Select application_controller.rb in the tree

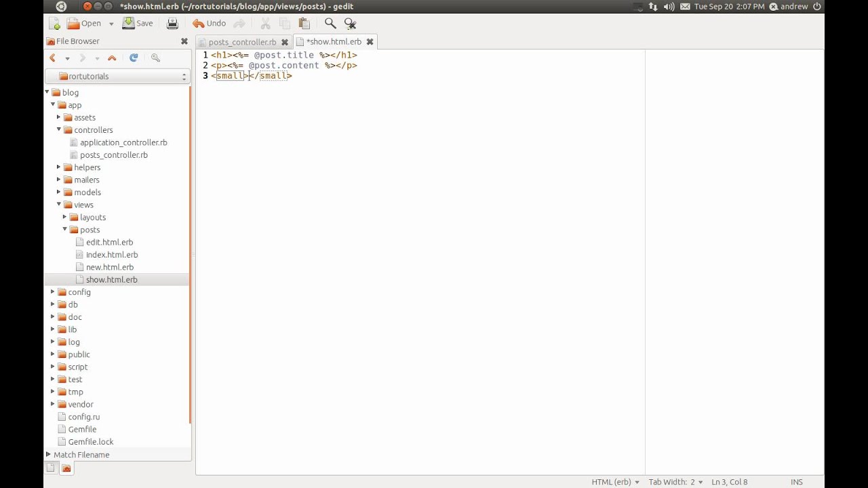[123, 142]
